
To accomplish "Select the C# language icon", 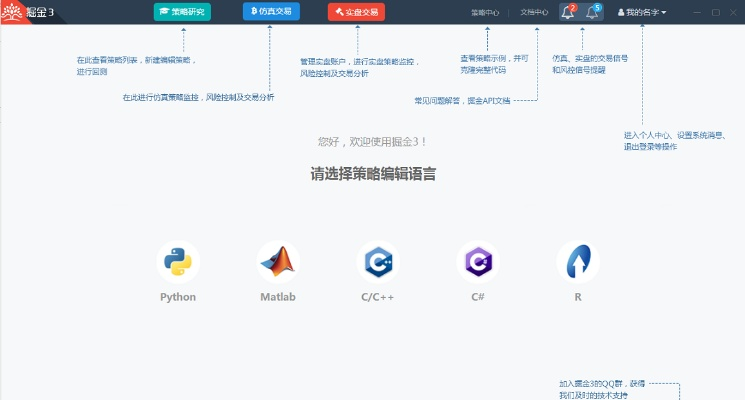I will pos(478,262).
